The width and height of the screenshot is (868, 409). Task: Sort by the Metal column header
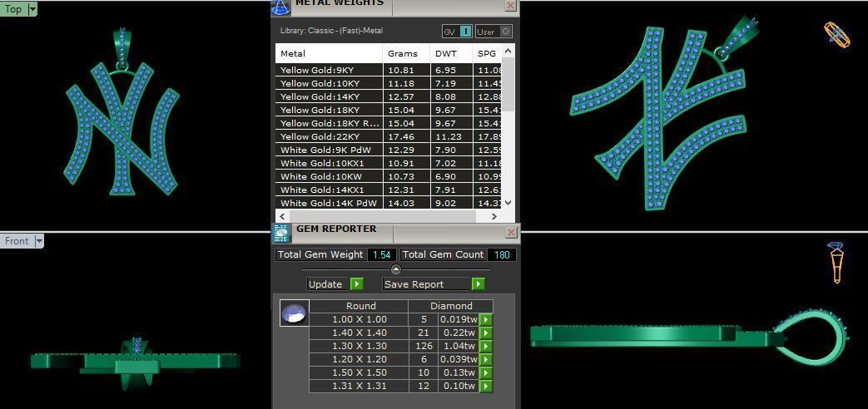tap(330, 53)
